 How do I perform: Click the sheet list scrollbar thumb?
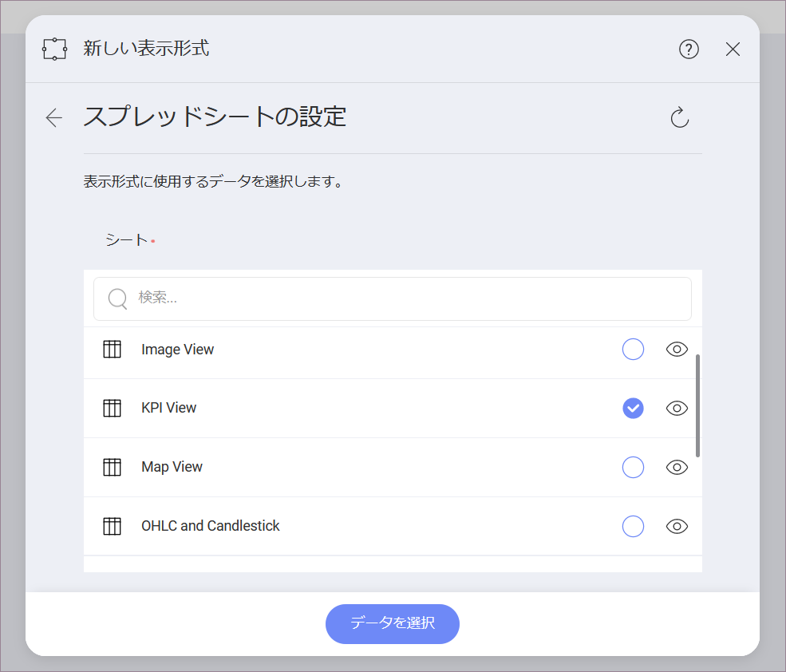coord(697,405)
